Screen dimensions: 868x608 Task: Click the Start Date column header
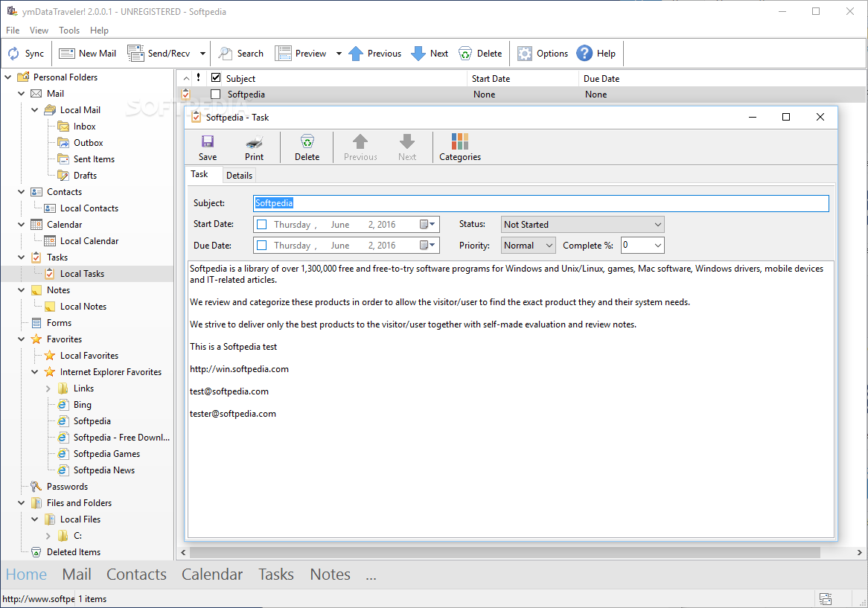tap(523, 79)
